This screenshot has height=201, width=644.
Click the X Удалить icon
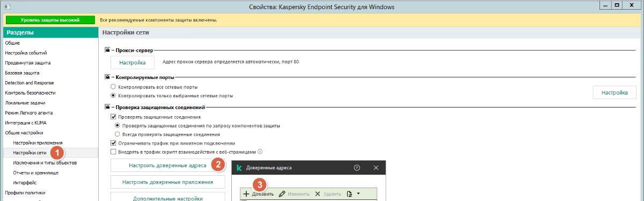[x=318, y=193]
